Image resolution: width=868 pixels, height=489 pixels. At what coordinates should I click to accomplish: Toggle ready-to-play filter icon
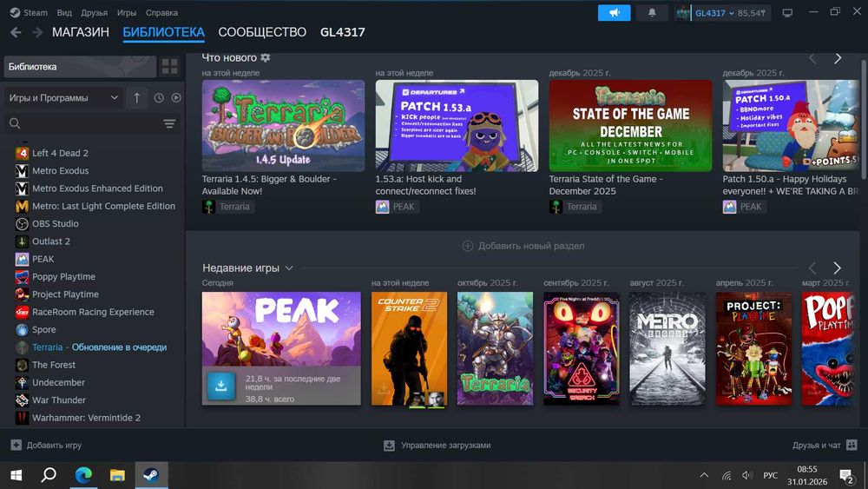tap(176, 98)
